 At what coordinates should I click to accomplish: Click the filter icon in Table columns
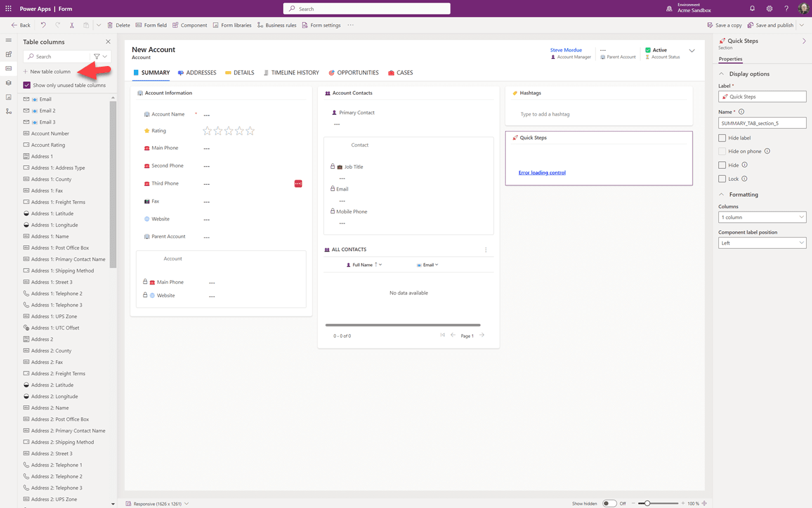97,57
